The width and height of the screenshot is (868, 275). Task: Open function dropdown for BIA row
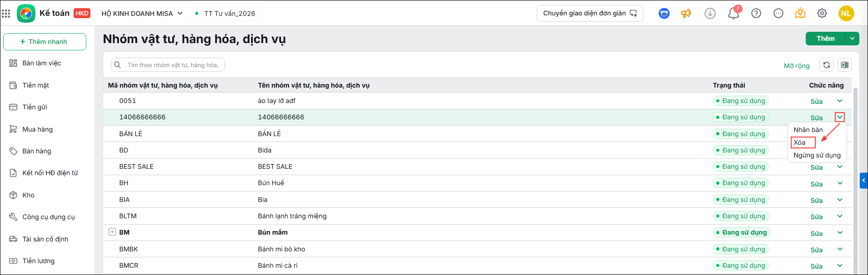pos(840,200)
